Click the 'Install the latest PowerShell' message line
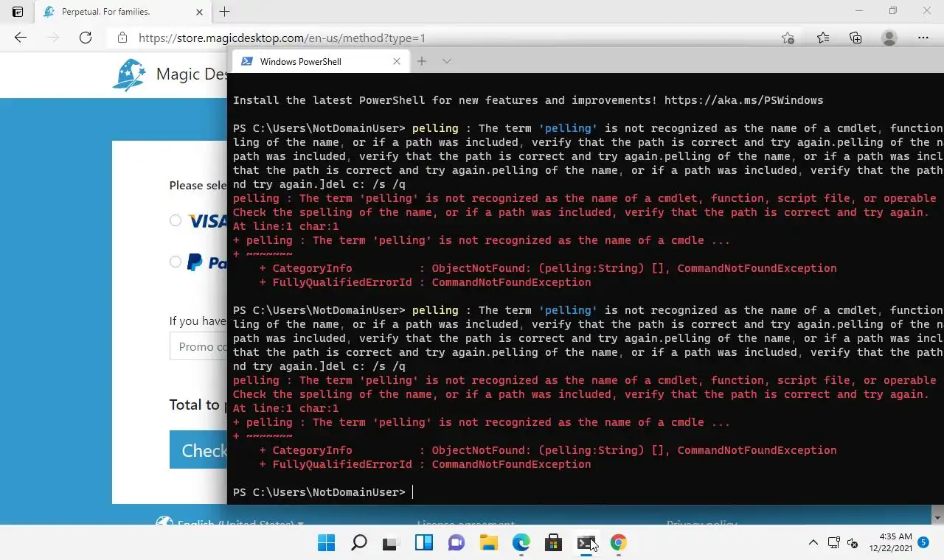944x560 pixels. tap(528, 100)
